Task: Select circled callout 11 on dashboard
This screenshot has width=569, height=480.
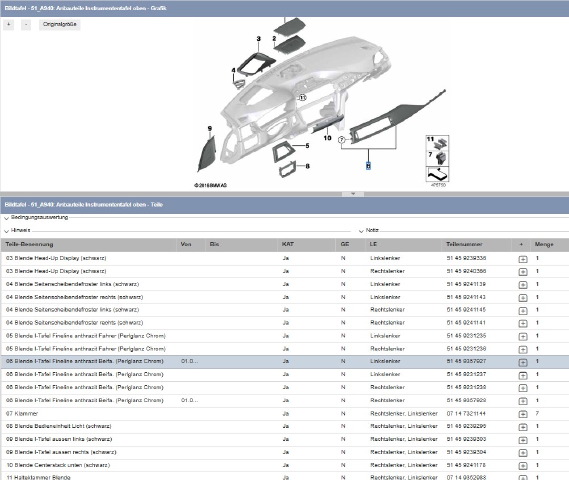Action: tap(303, 98)
